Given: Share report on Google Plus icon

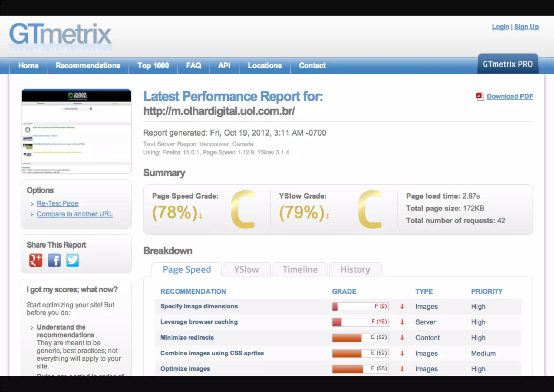Looking at the screenshot, I should 36,260.
